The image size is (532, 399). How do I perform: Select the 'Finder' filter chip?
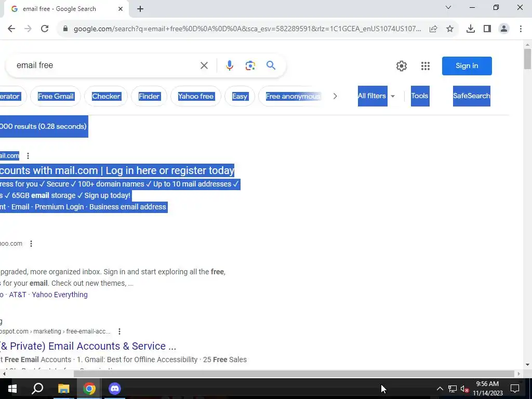149,96
